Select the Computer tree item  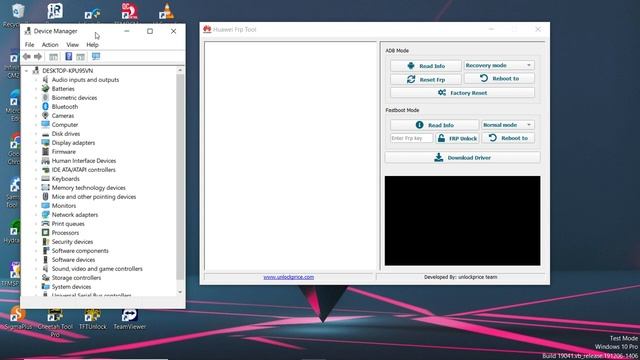coord(64,125)
